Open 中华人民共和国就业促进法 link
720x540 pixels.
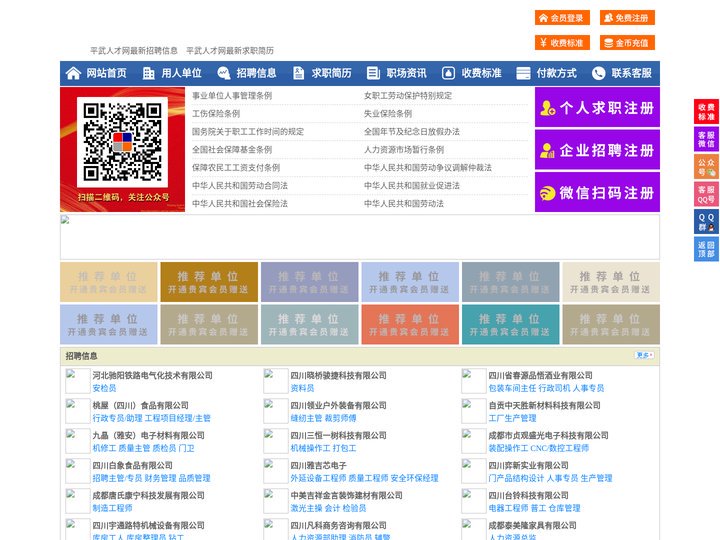(412, 186)
